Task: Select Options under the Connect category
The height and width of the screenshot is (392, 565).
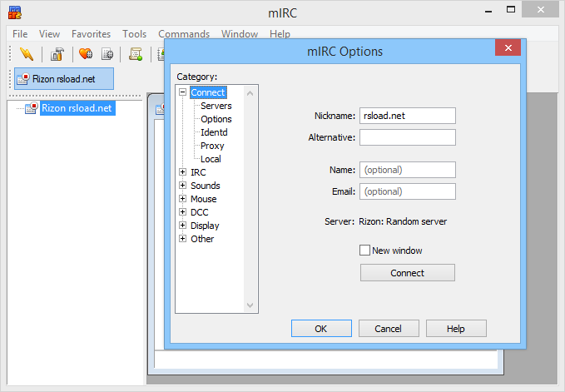Action: click(x=216, y=119)
